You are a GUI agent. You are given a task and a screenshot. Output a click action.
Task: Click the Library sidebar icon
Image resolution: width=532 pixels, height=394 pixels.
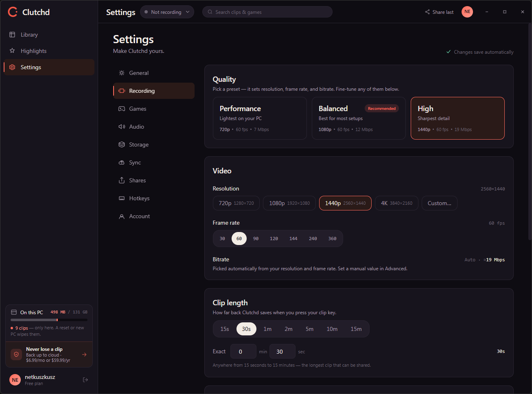[x=12, y=35]
